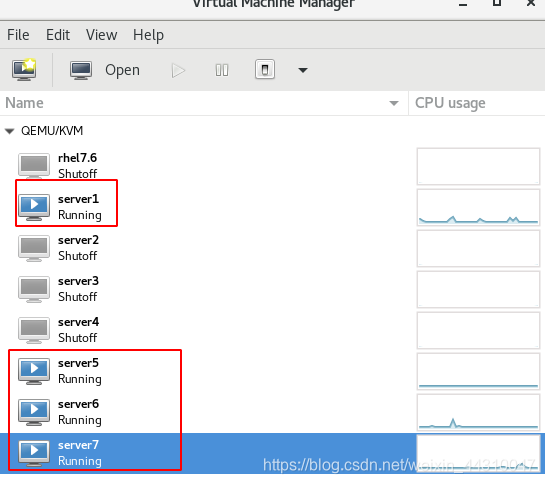Click the server4 CPU usage graph
Image resolution: width=545 pixels, height=484 pixels.
(478, 331)
